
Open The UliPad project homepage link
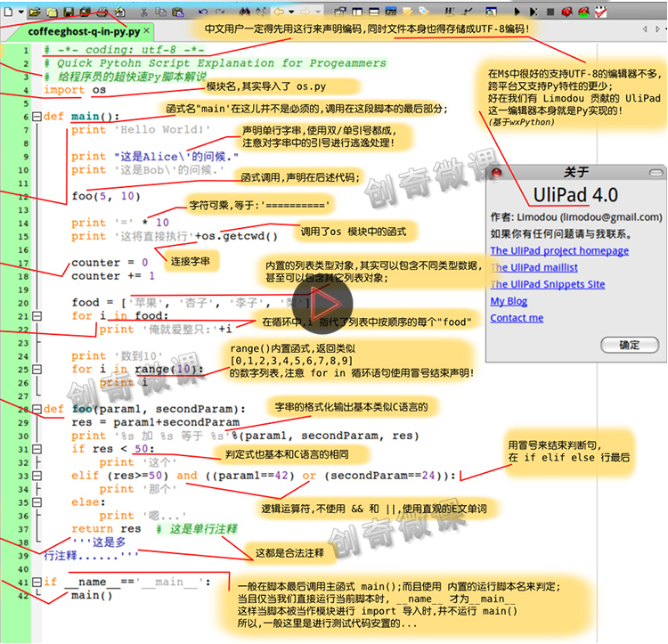coord(559,251)
